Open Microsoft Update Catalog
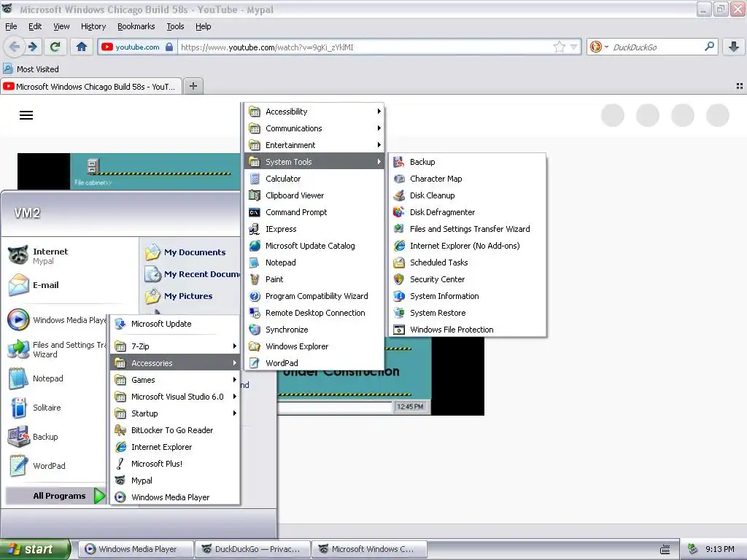 [314, 246]
